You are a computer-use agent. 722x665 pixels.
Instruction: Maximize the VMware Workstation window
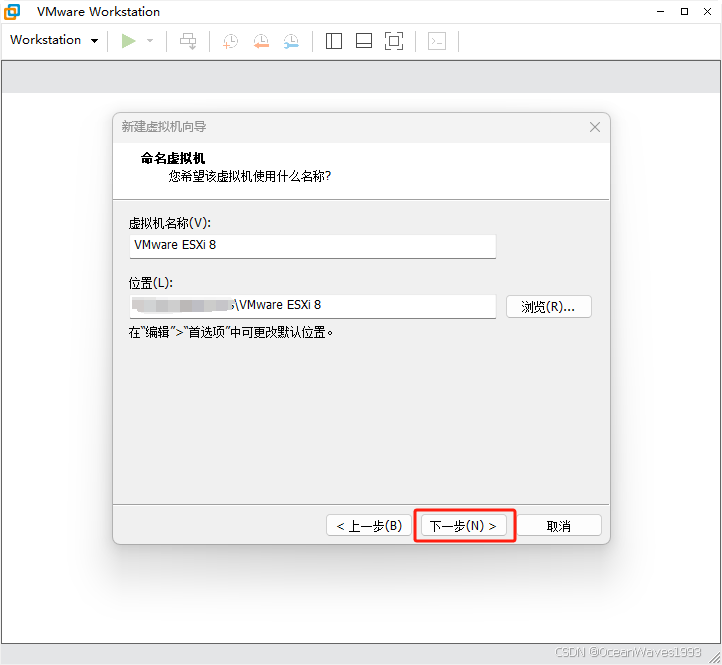pyautogui.click(x=684, y=12)
